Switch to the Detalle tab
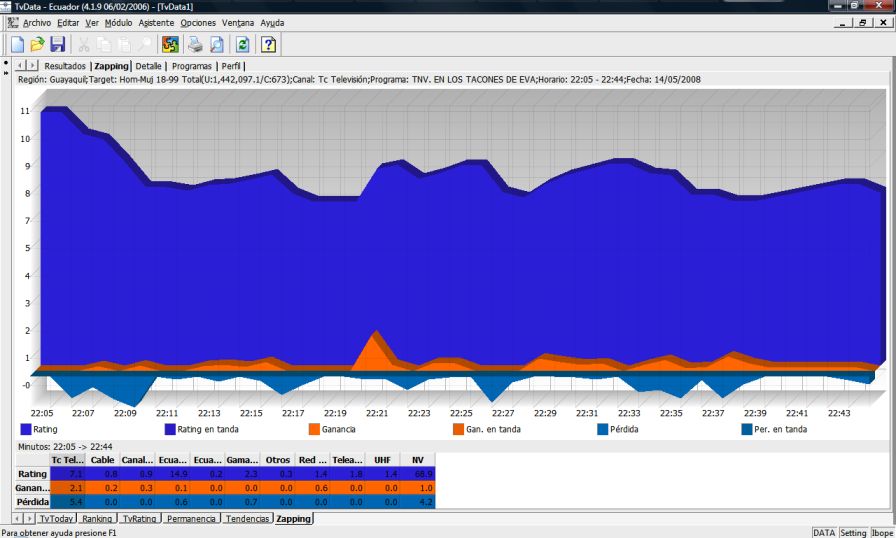This screenshot has height=538, width=896. [148, 66]
